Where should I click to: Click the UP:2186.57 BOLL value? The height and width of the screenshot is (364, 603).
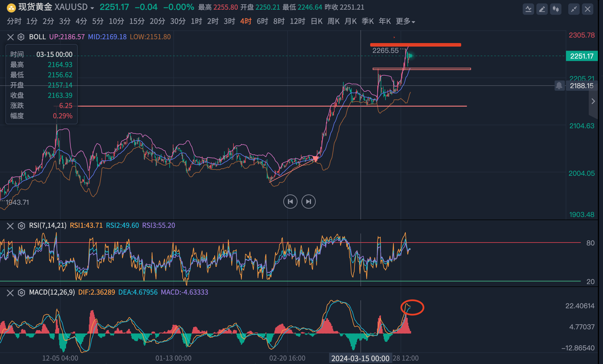click(67, 37)
